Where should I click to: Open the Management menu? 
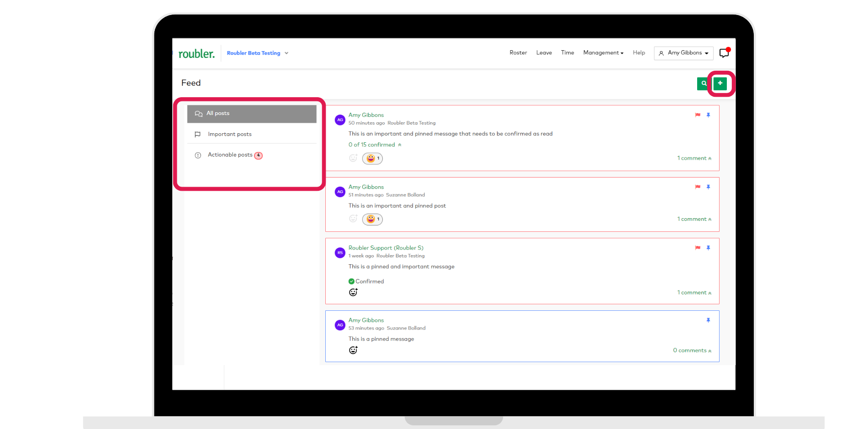[x=603, y=53]
